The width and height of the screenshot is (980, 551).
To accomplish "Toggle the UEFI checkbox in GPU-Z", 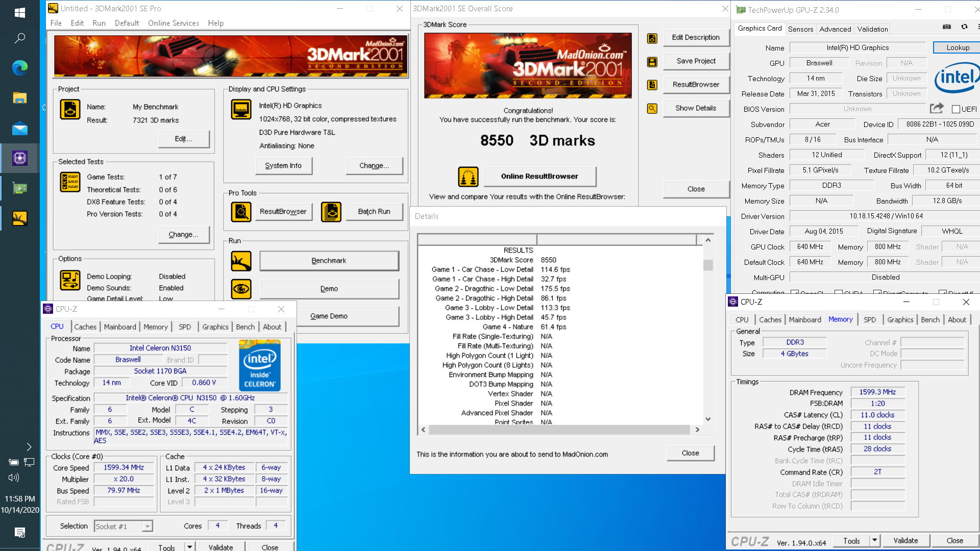I will 955,109.
